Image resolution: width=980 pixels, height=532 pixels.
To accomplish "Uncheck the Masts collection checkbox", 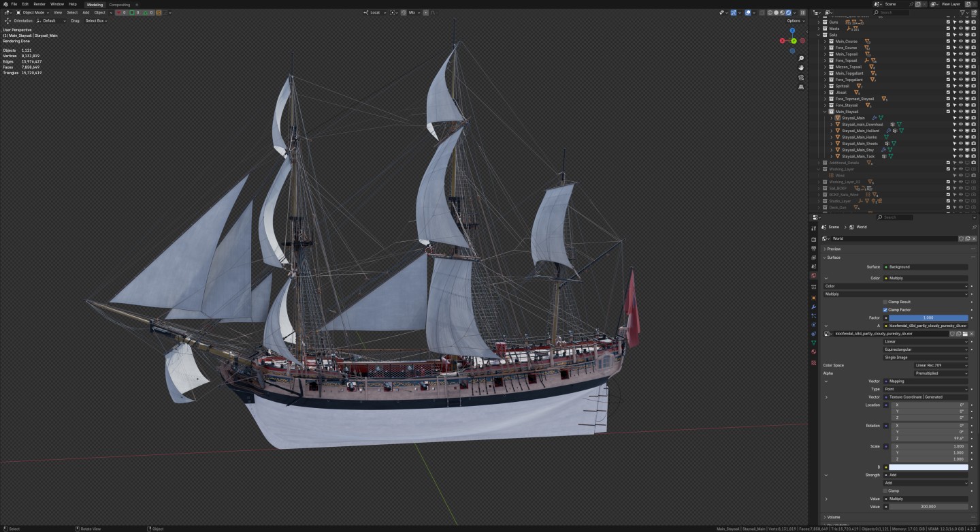I will tap(948, 29).
